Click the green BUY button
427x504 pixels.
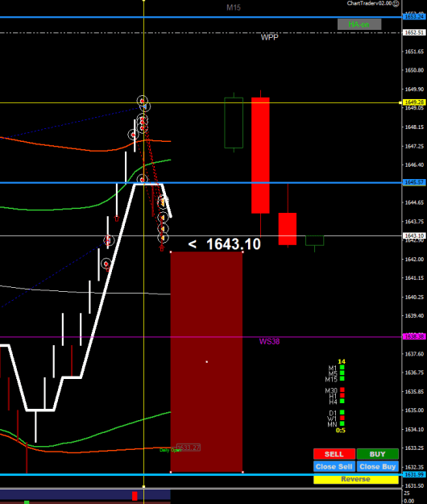(378, 454)
